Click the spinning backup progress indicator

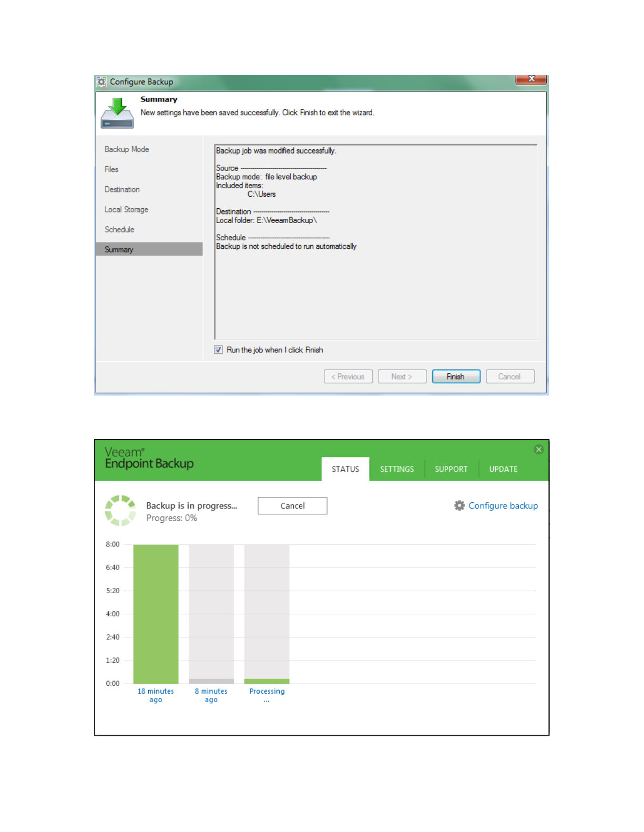click(120, 510)
